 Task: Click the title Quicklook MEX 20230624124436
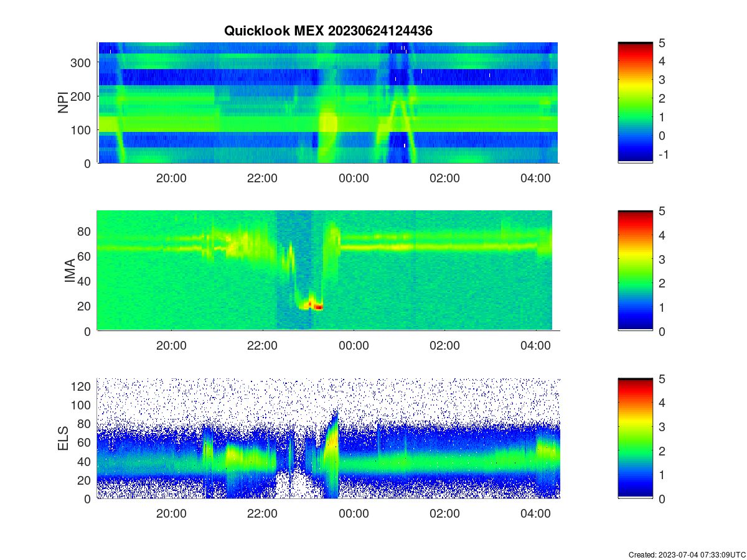click(328, 30)
